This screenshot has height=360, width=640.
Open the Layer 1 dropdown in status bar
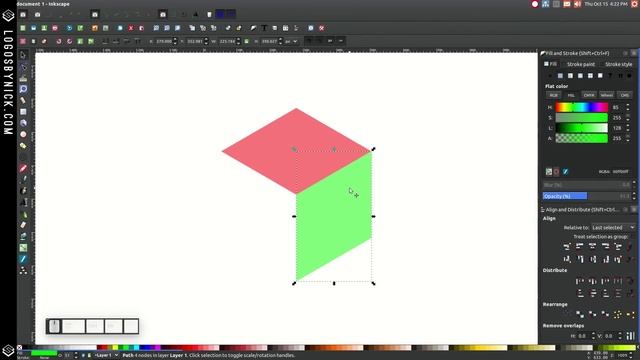pyautogui.click(x=106, y=356)
